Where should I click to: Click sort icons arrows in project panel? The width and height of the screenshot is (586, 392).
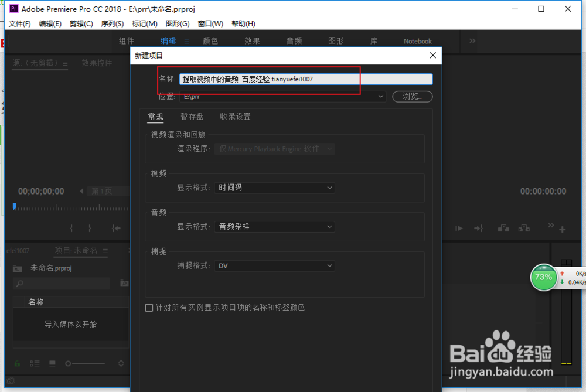coord(121,363)
